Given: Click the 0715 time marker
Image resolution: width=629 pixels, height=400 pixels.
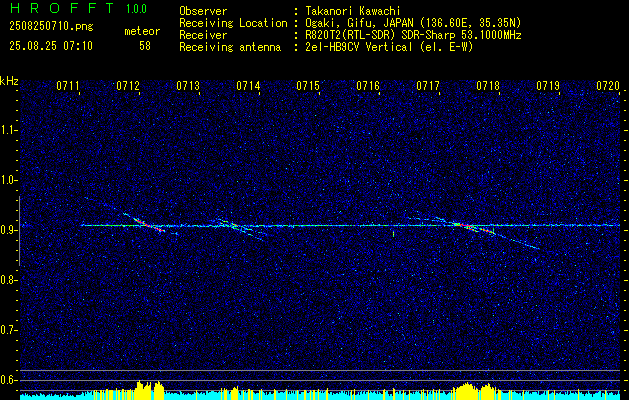Looking at the screenshot, I should pos(308,86).
